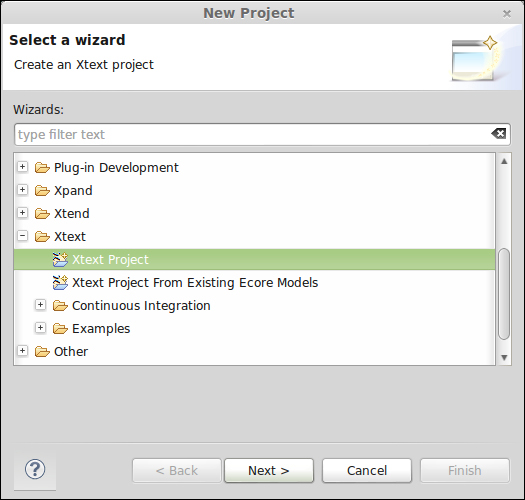Expand the Continuous Integration subfolder

(41, 304)
